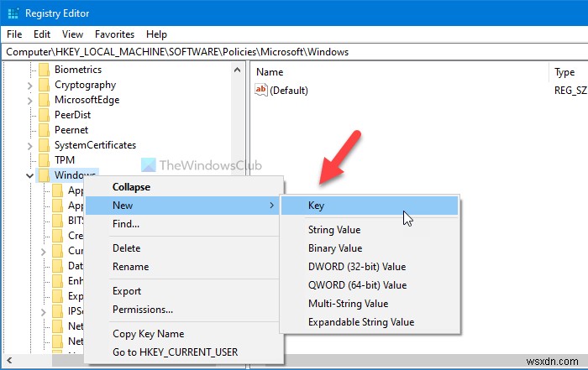The image size is (588, 370).
Task: Click the Enh subkey folder icon
Action: click(58, 281)
